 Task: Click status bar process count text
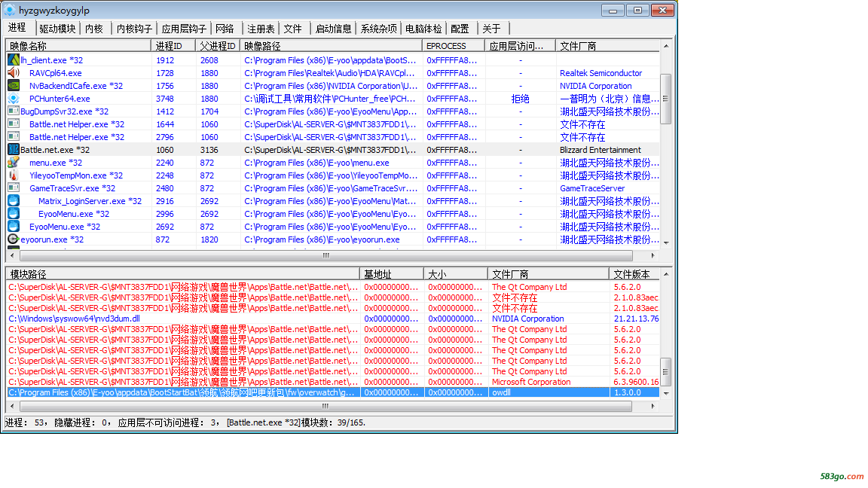(x=24, y=422)
